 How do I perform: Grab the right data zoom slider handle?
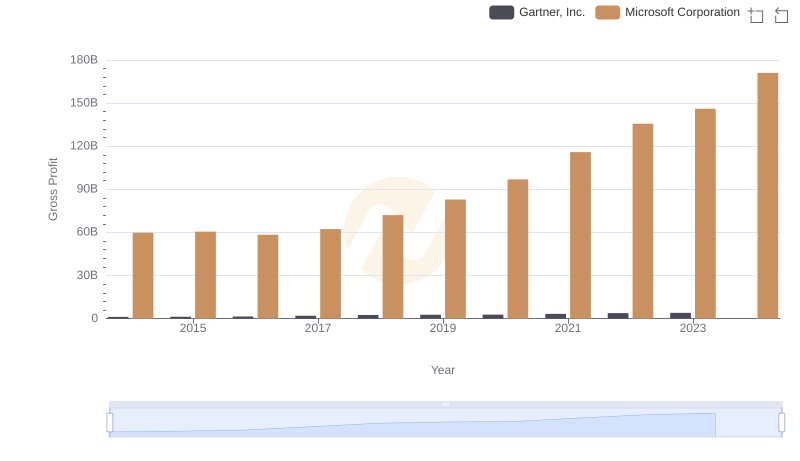tap(782, 423)
